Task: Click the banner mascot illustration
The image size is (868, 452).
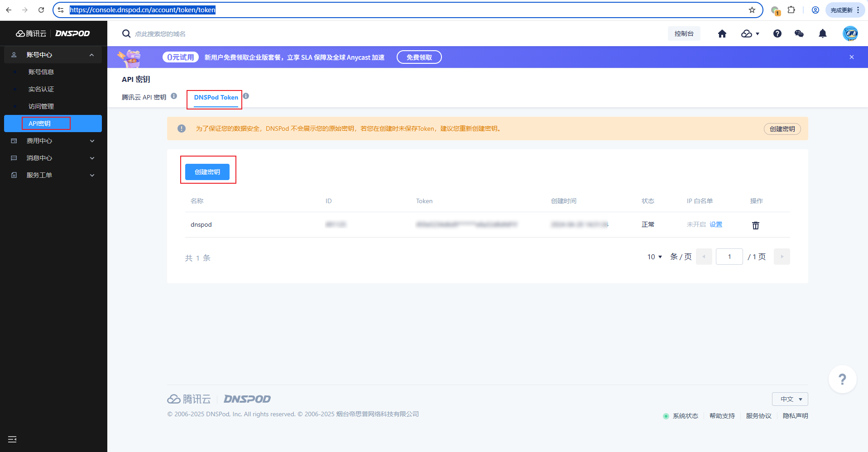Action: [x=129, y=58]
